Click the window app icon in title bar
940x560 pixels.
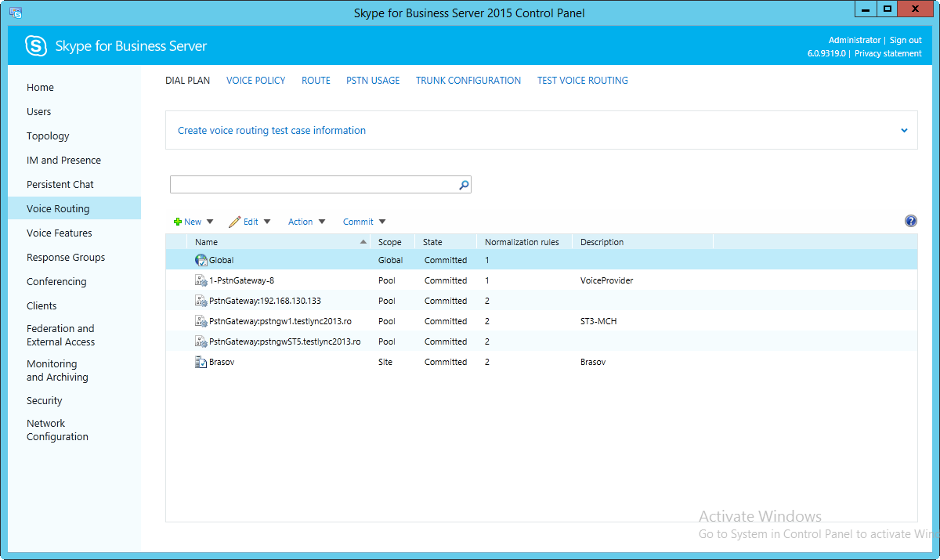(16, 13)
